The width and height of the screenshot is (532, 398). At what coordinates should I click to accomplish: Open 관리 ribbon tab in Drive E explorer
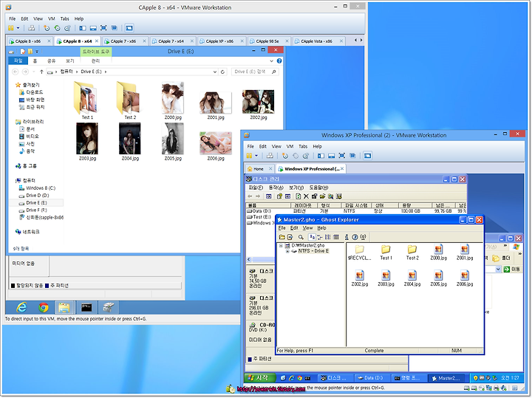click(95, 61)
